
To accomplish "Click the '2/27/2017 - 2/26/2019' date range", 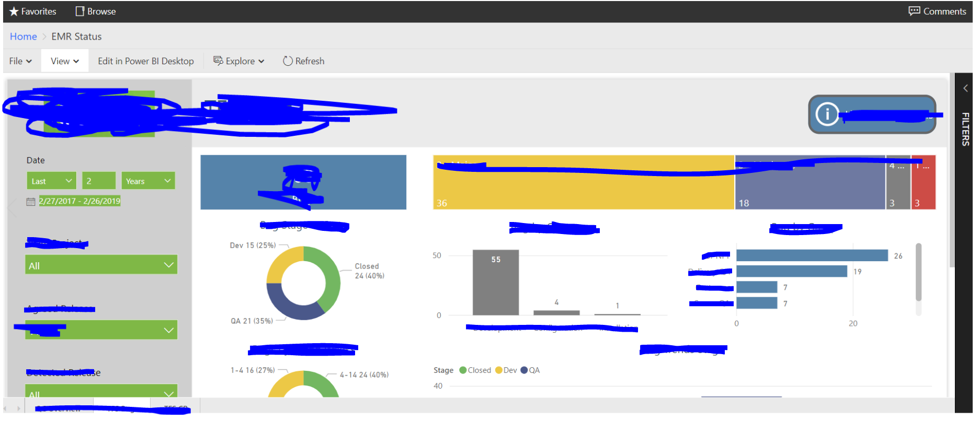I will coord(79,201).
